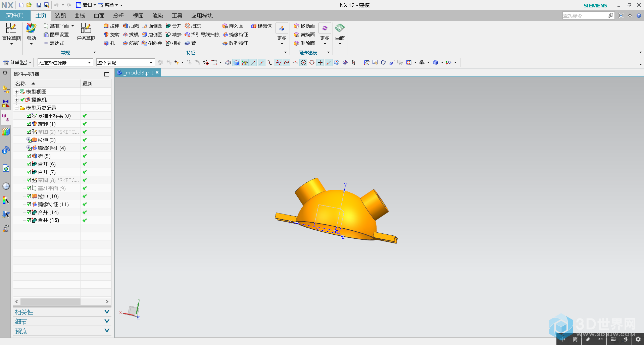
Task: Click the 图层设置 (Layer Settings) tool
Action: pyautogui.click(x=56, y=35)
